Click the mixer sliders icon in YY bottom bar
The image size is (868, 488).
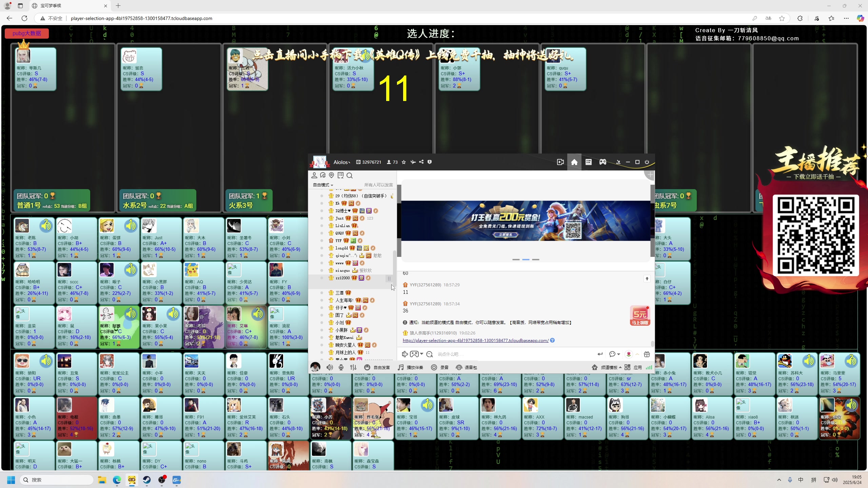[353, 367]
